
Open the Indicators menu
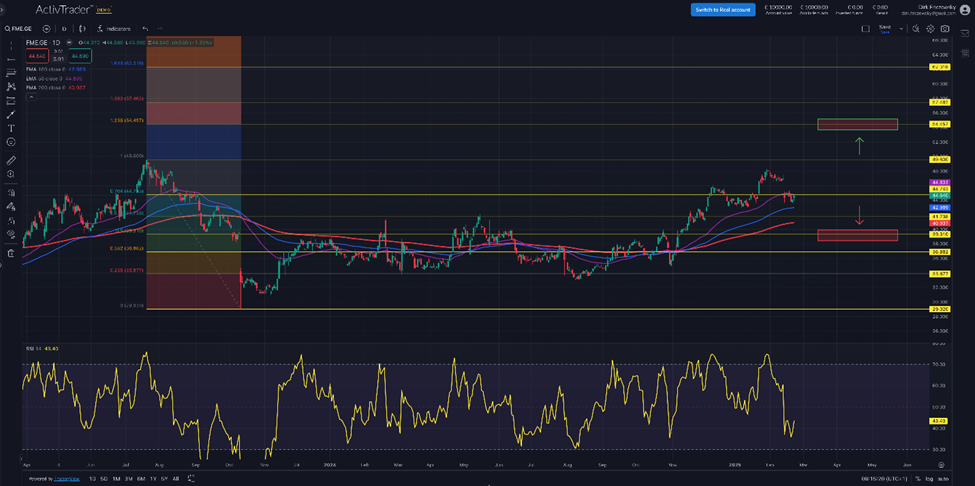tap(114, 29)
